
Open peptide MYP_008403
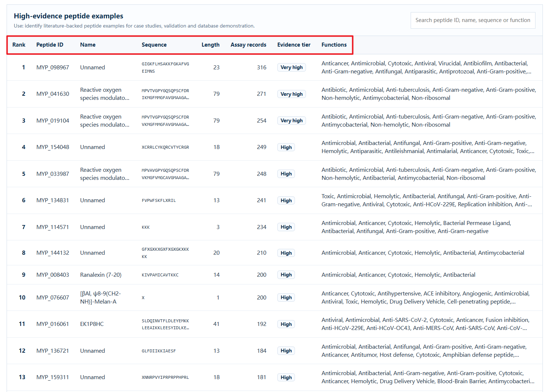tap(53, 275)
